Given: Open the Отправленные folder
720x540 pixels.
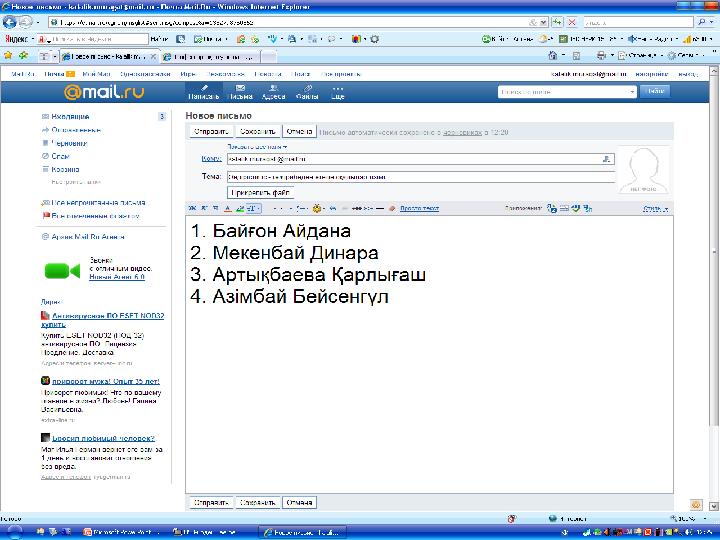Looking at the screenshot, I should (x=76, y=130).
